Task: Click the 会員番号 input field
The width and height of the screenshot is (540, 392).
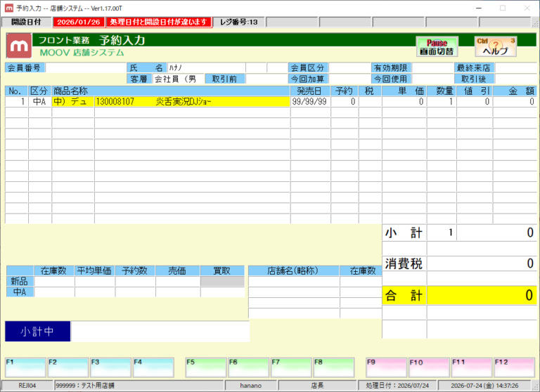Action: pyautogui.click(x=86, y=68)
